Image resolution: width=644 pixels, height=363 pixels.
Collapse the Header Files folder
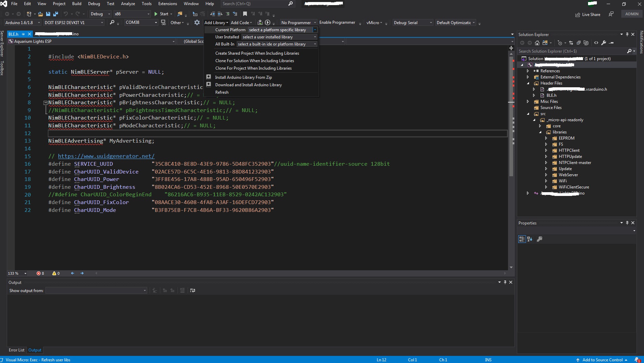click(x=528, y=83)
